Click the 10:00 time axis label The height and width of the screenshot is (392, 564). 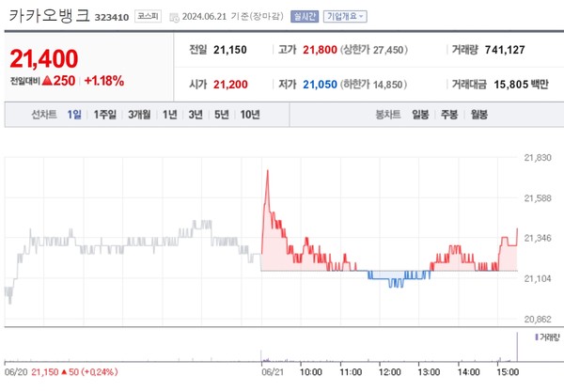311,372
